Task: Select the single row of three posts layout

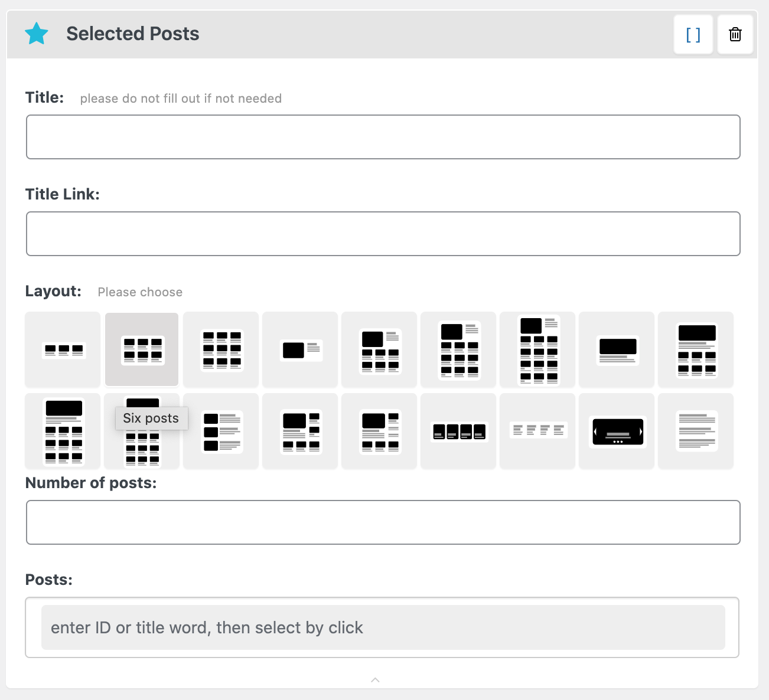Action: [62, 349]
